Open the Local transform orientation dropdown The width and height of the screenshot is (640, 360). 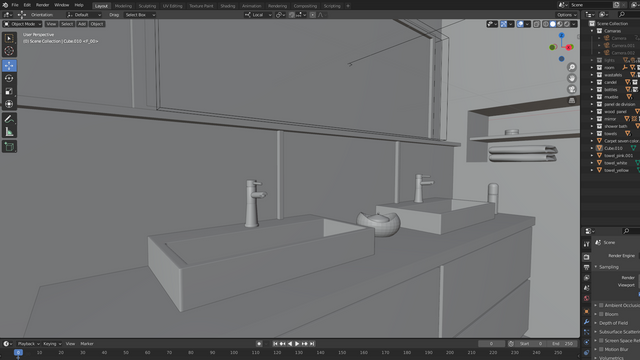(x=258, y=15)
